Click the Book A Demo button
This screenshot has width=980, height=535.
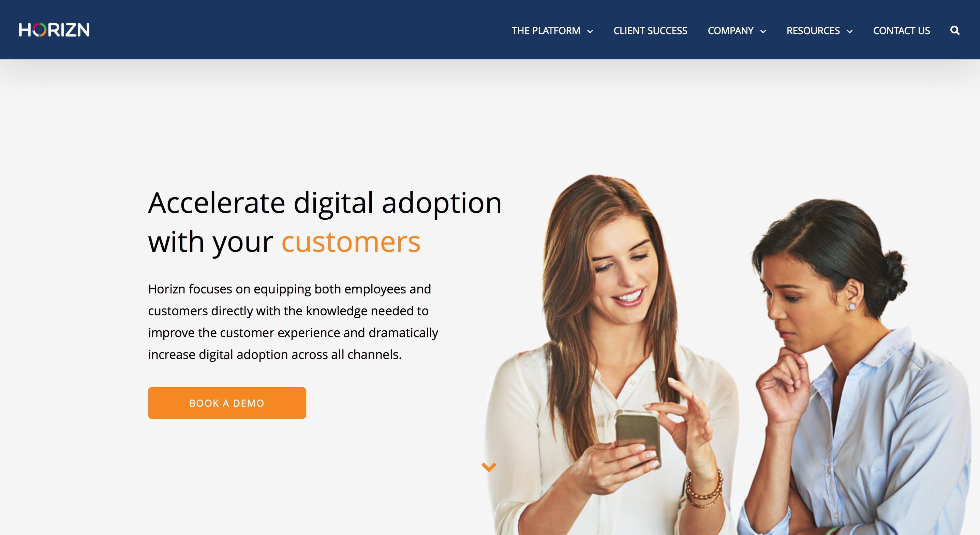227,403
